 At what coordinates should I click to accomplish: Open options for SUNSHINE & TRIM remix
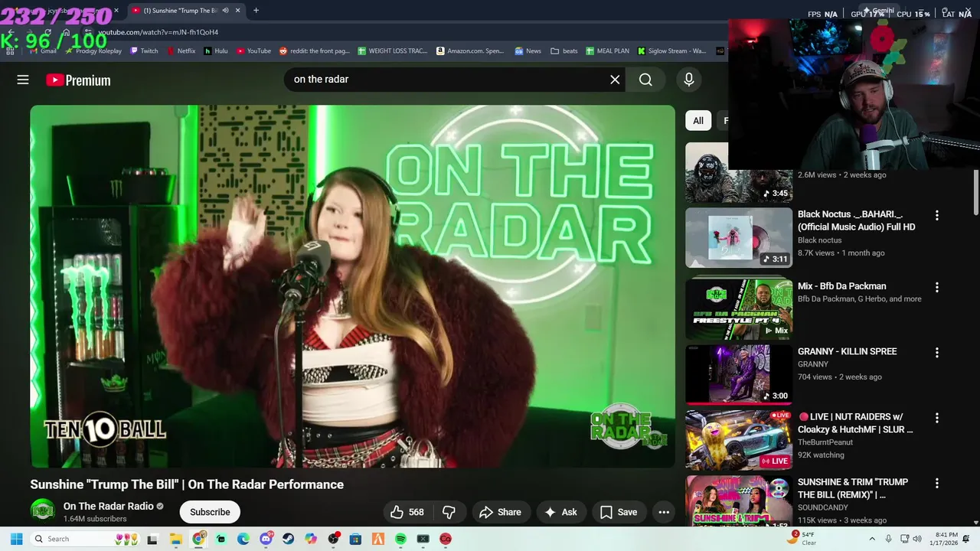point(936,484)
